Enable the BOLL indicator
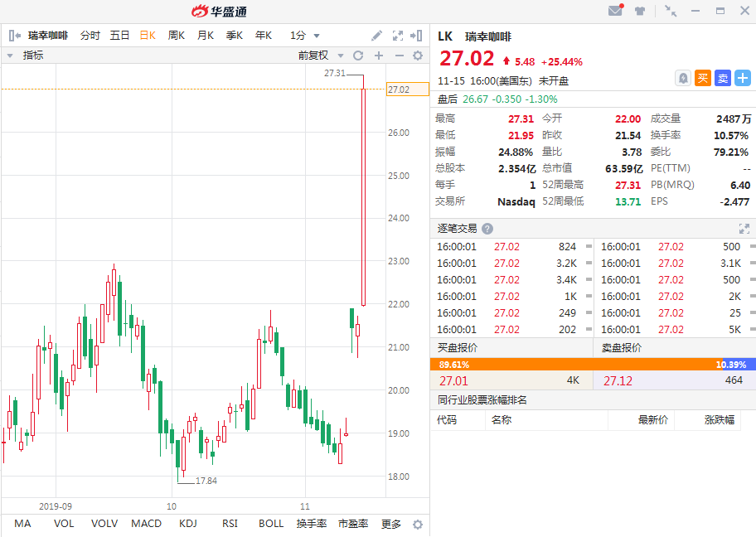Image resolution: width=756 pixels, height=537 pixels. click(271, 524)
